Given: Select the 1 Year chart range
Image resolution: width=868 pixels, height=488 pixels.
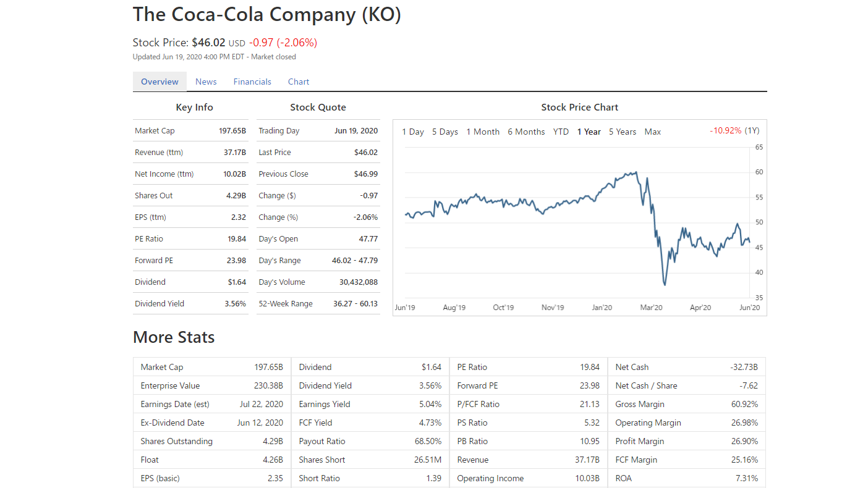Looking at the screenshot, I should 589,132.
